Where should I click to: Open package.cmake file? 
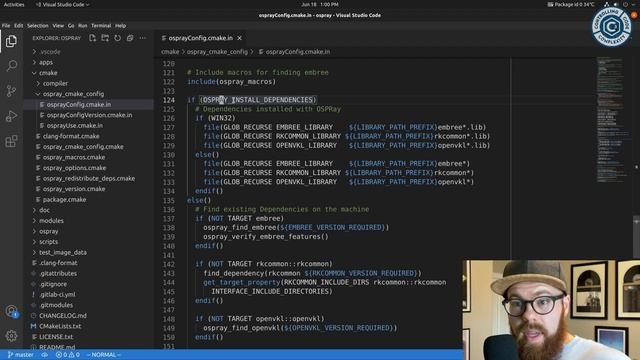[89, 200]
